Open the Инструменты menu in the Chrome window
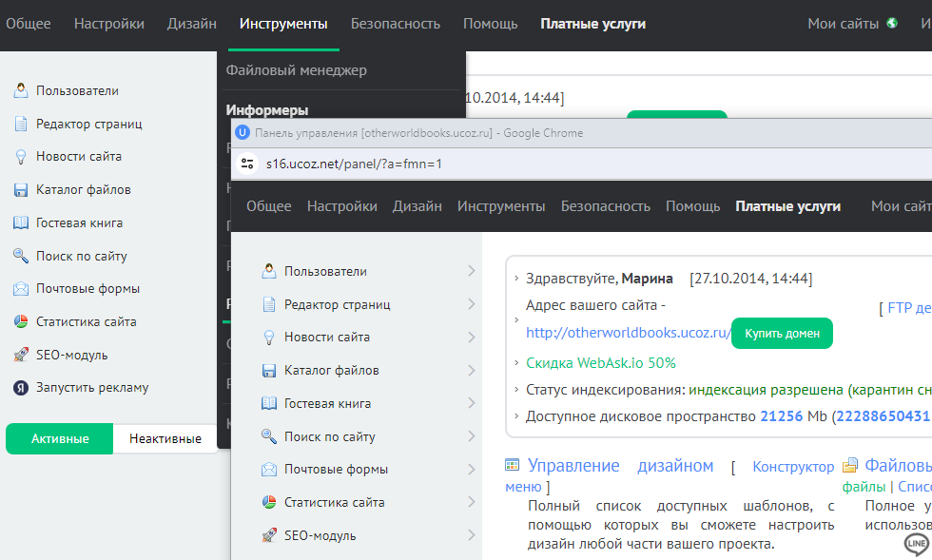Viewport: 932px width, 560px height. coord(501,206)
